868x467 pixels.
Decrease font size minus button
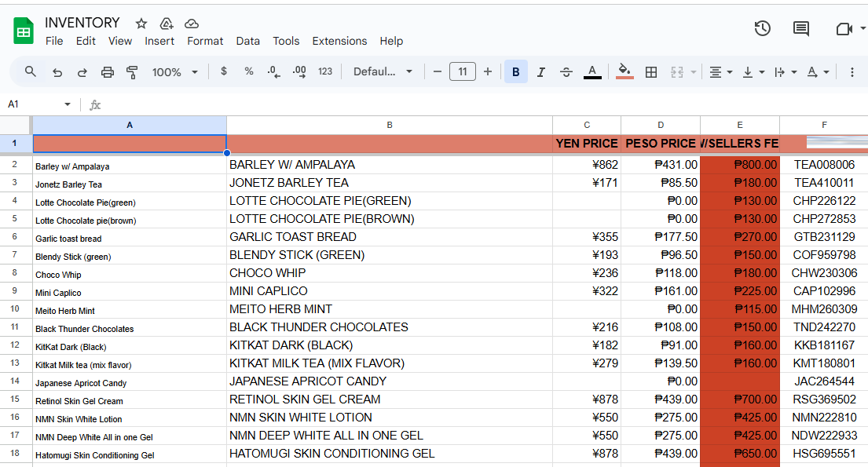[x=438, y=71]
